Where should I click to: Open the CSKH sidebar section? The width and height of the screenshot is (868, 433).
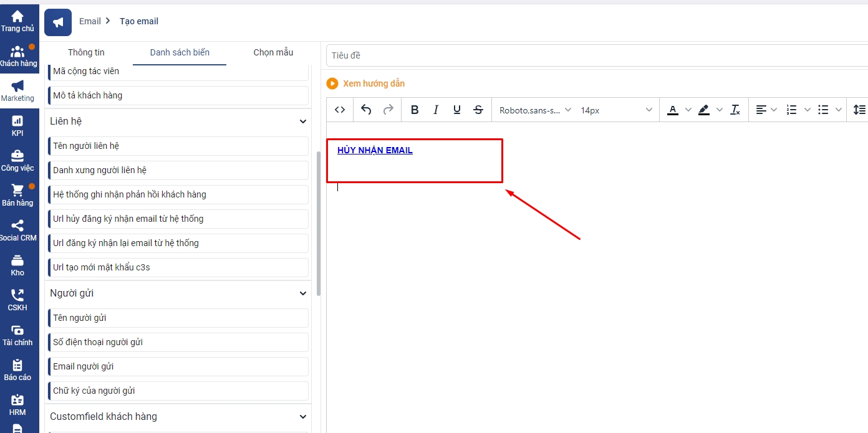(17, 300)
